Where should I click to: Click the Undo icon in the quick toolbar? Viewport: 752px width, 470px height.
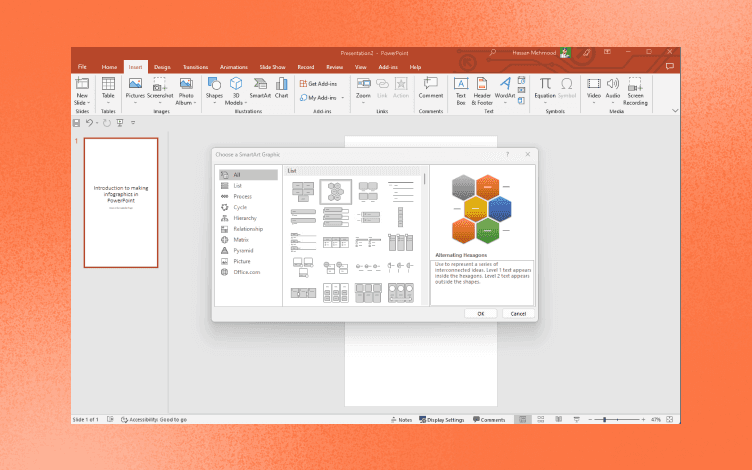pyautogui.click(x=89, y=123)
